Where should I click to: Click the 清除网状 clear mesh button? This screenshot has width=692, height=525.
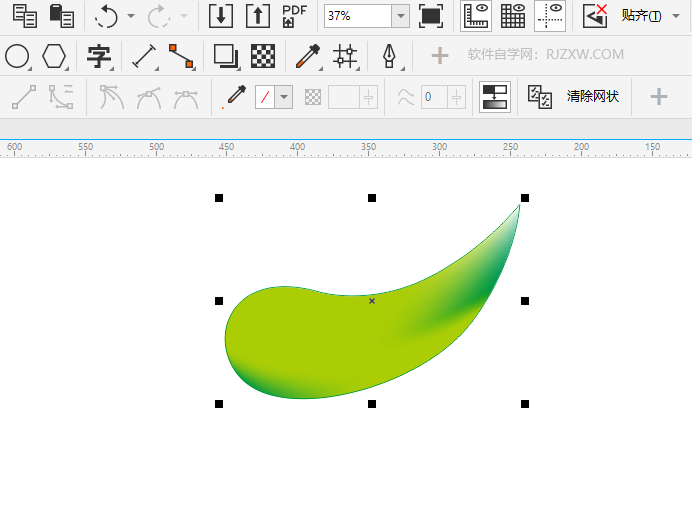click(x=592, y=97)
